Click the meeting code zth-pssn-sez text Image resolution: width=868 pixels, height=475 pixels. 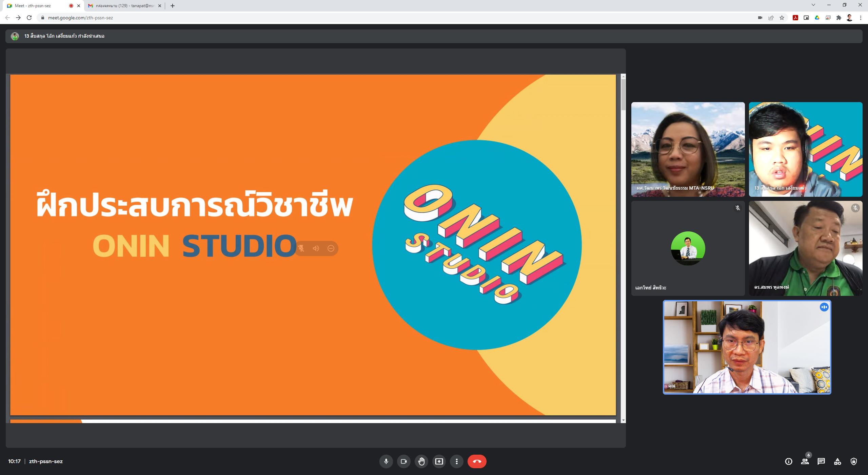tap(46, 461)
